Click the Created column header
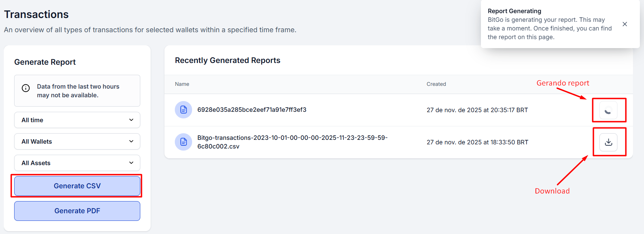 point(436,84)
